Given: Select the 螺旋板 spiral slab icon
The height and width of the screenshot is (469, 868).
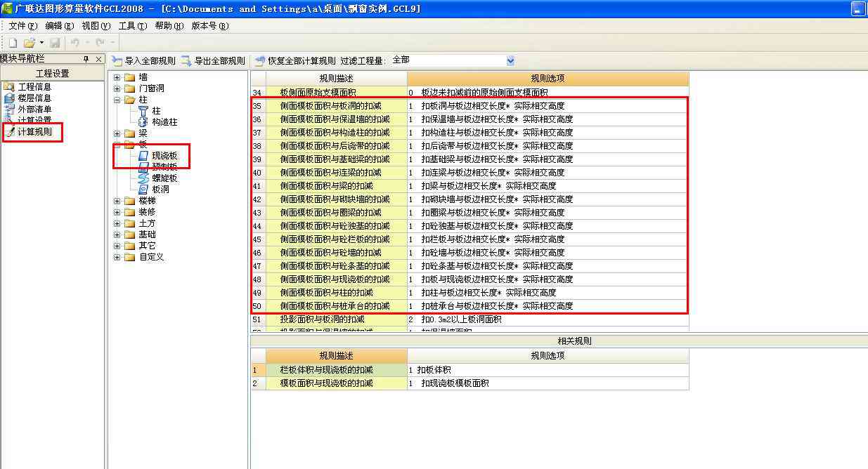Looking at the screenshot, I should click(x=143, y=178).
